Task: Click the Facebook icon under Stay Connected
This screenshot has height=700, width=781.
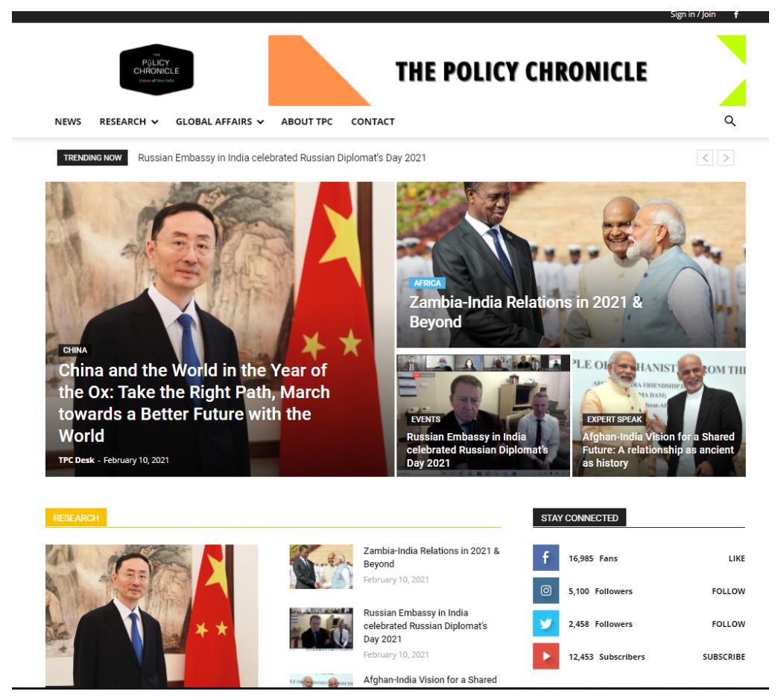Action: (546, 558)
